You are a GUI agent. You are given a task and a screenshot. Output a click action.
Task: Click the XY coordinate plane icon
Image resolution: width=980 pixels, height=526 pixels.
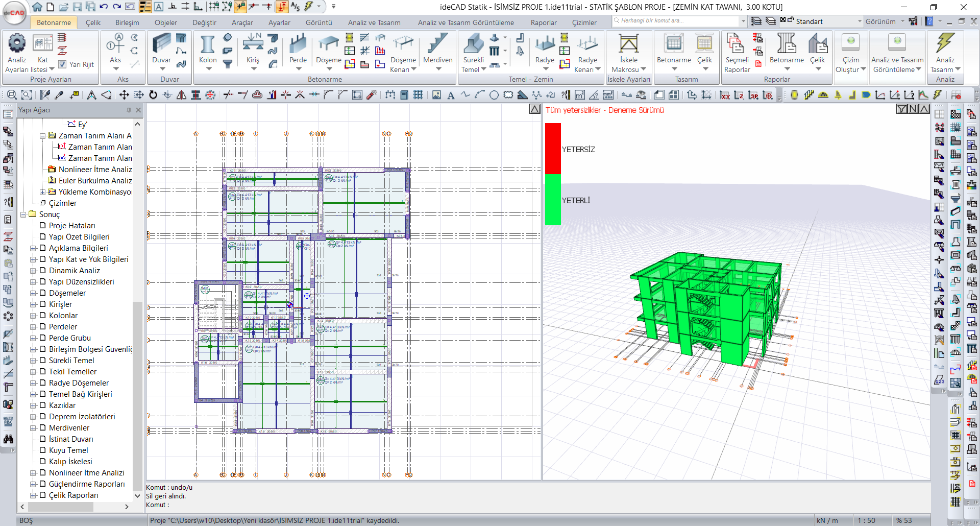(x=725, y=95)
